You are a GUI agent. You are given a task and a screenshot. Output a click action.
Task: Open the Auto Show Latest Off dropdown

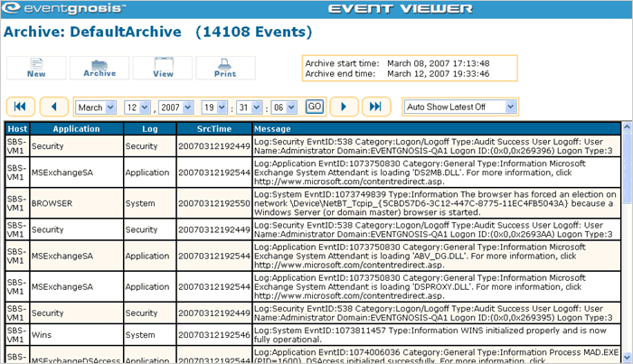pyautogui.click(x=460, y=107)
